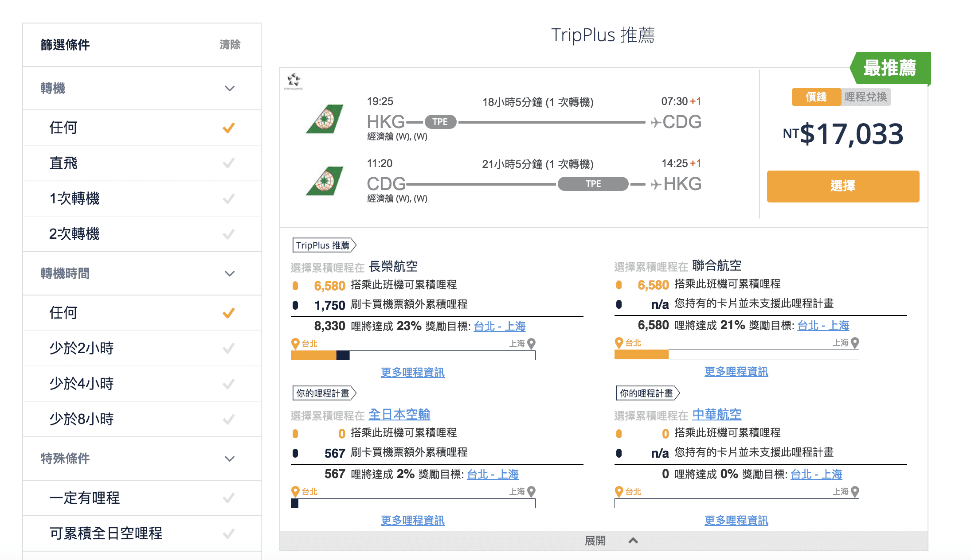Open 台北 - 上海 link under 長榮航空

click(500, 327)
